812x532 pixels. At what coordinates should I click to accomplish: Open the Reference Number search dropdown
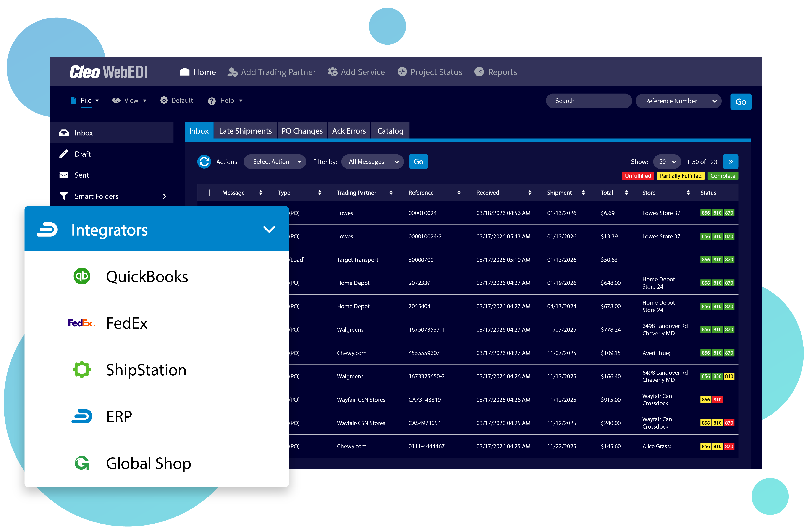click(678, 101)
